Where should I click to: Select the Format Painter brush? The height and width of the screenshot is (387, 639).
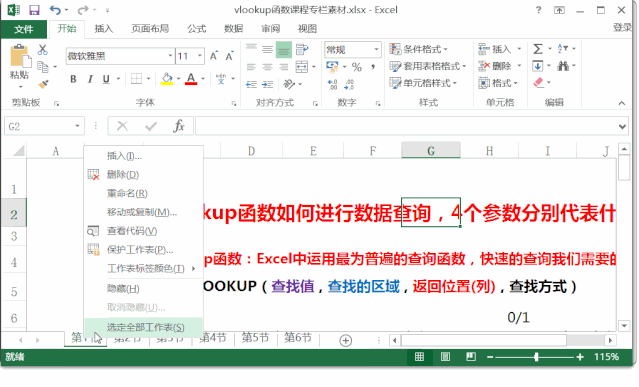click(43, 84)
